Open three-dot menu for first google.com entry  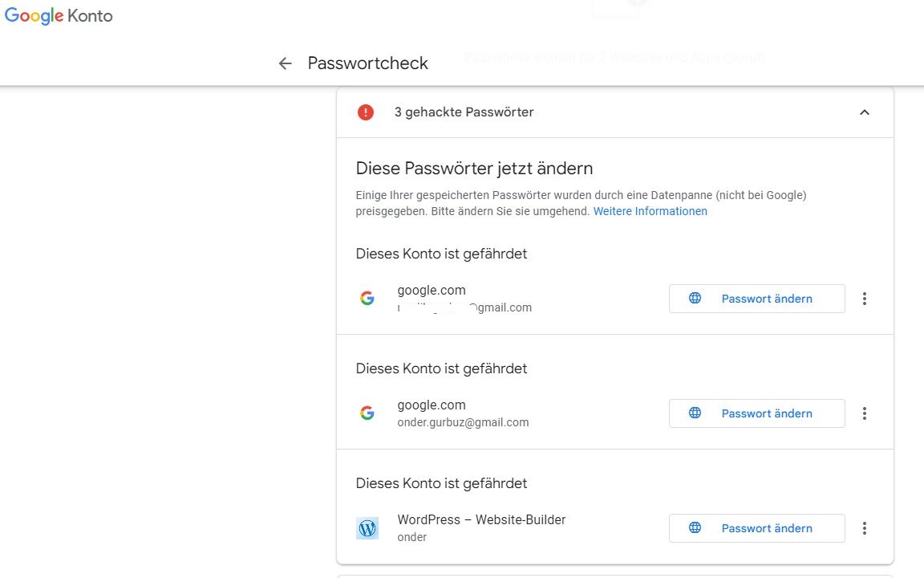click(x=865, y=299)
